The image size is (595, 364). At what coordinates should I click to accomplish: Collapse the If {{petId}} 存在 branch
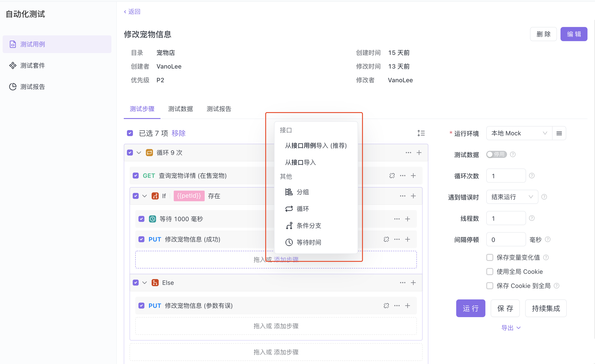[144, 196]
